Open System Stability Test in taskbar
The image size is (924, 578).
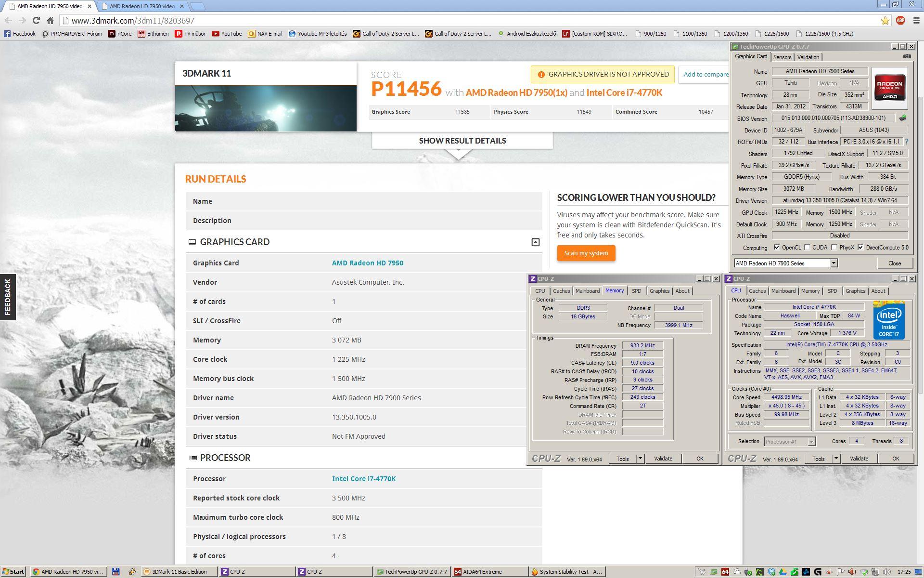[566, 572]
